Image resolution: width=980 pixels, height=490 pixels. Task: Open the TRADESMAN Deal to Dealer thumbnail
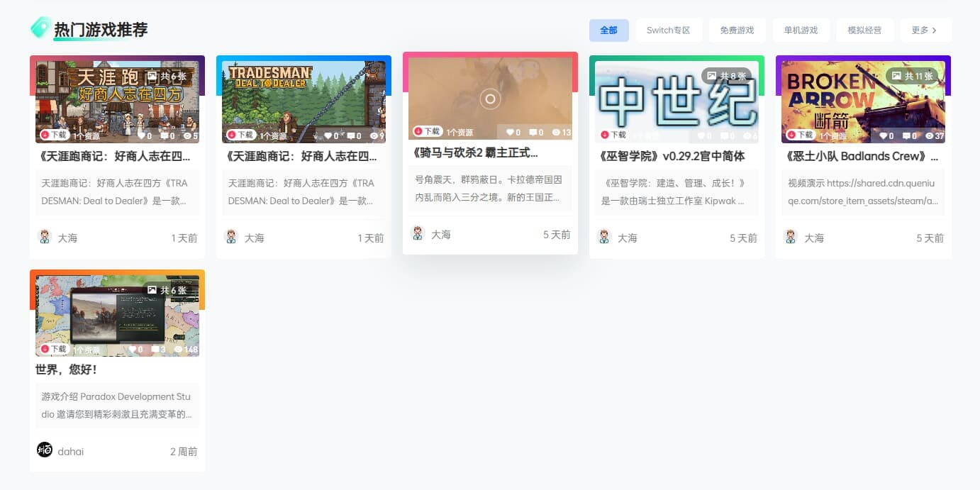304,102
